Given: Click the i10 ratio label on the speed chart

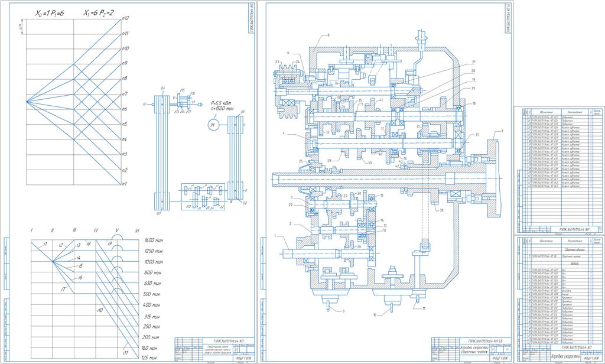Looking at the screenshot, I should [x=100, y=310].
